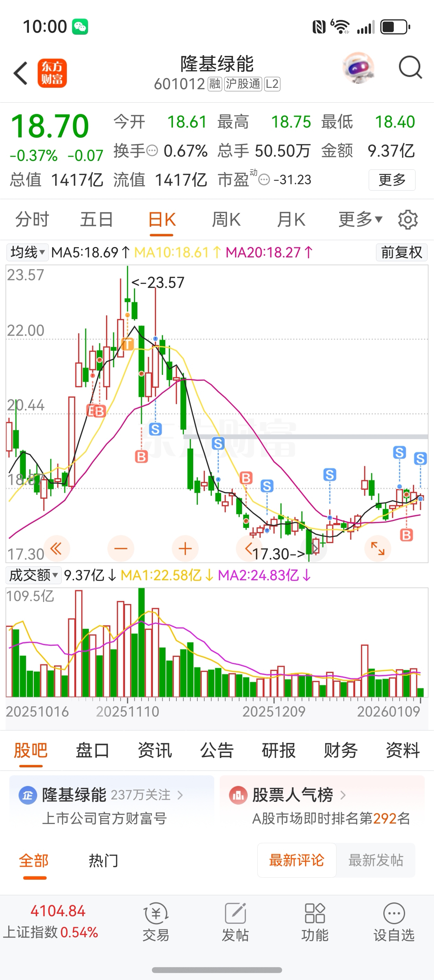Tap the 融 margin tag
This screenshot has height=980, width=434.
(215, 84)
